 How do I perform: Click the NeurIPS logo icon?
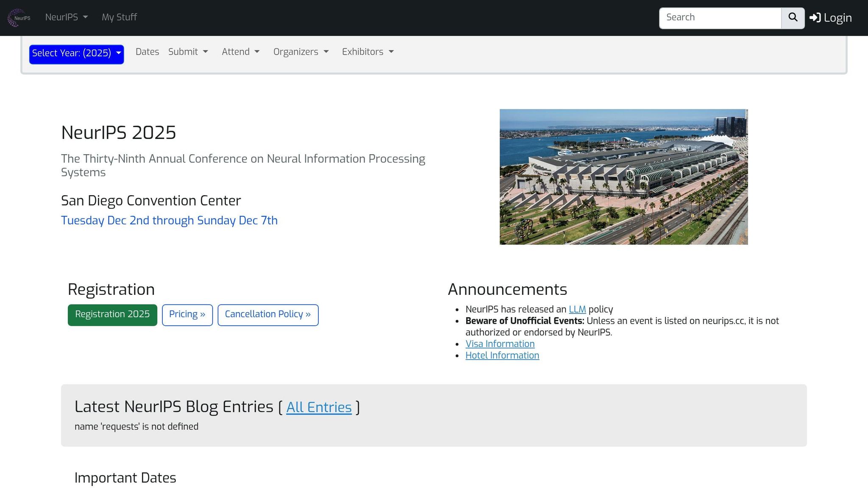[x=19, y=18]
